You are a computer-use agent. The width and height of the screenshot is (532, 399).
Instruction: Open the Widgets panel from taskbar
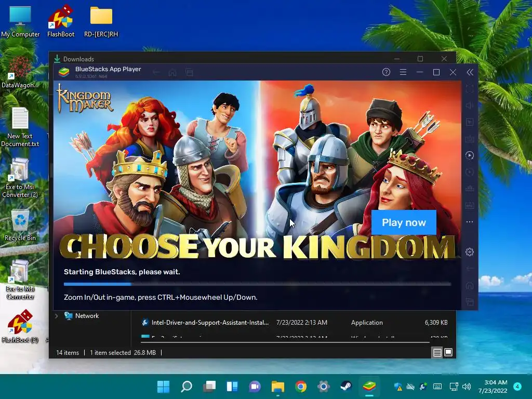coord(232,387)
